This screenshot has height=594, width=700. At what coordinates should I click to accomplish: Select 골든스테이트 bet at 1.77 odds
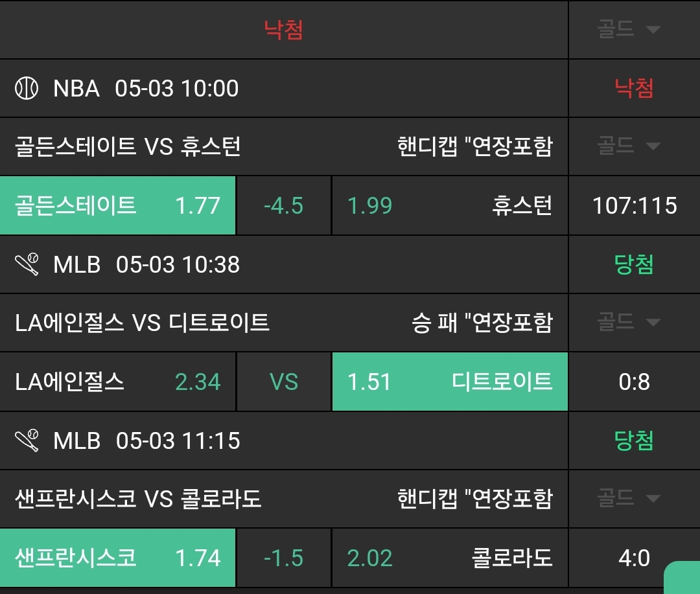click(x=117, y=205)
